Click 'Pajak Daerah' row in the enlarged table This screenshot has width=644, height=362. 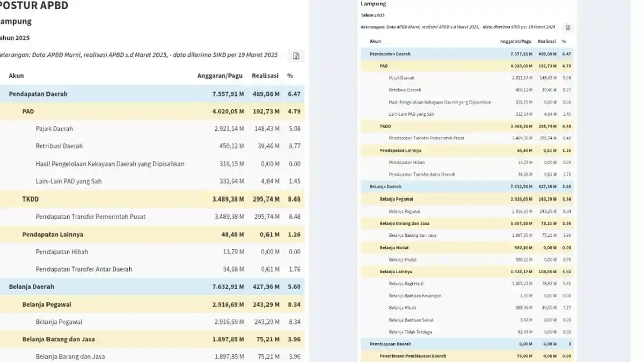[152, 129]
